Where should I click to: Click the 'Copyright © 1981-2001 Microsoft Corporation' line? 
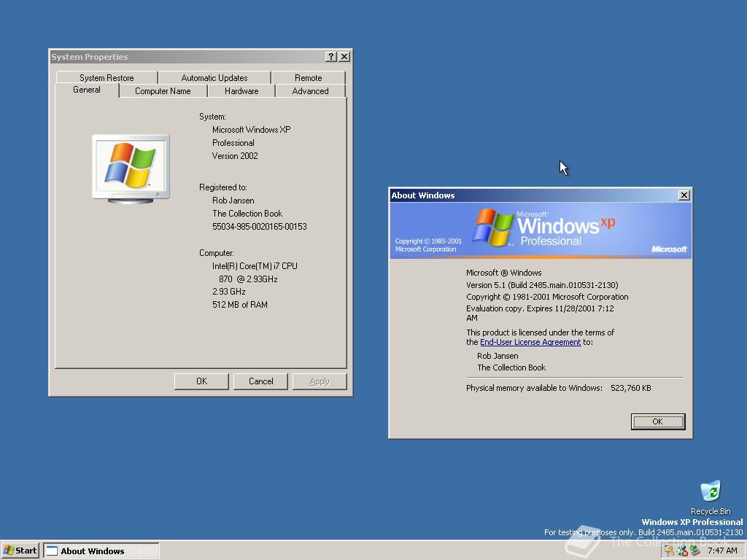tap(547, 297)
